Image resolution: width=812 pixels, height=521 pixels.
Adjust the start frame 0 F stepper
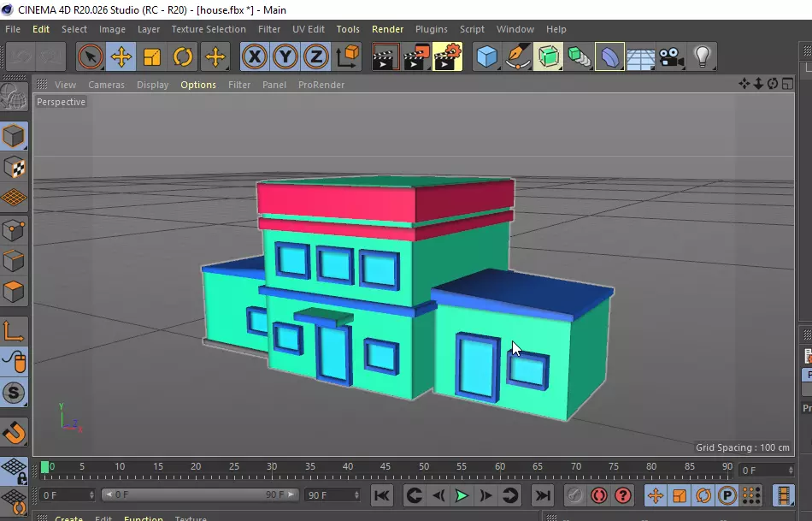coord(68,495)
